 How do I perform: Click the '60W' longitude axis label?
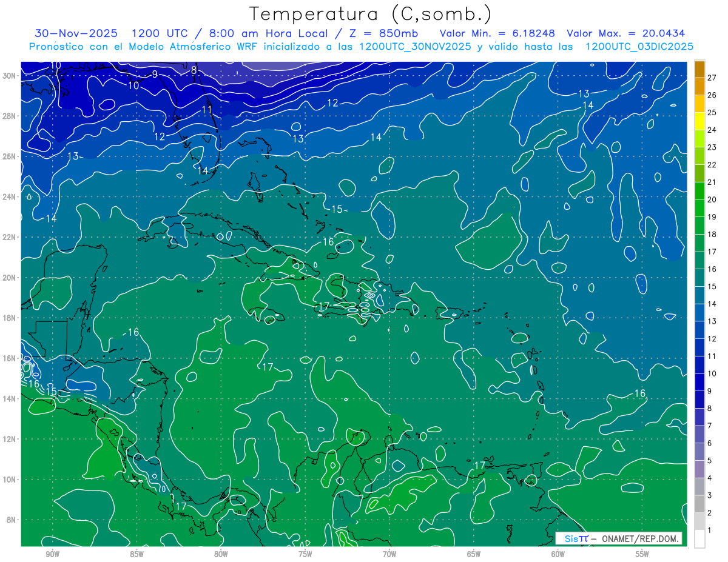558,554
